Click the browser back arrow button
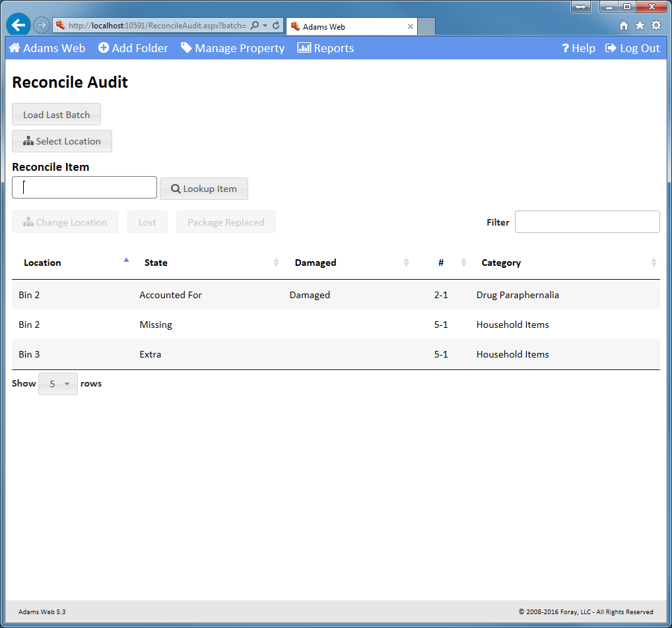The height and width of the screenshot is (628, 672). tap(18, 25)
